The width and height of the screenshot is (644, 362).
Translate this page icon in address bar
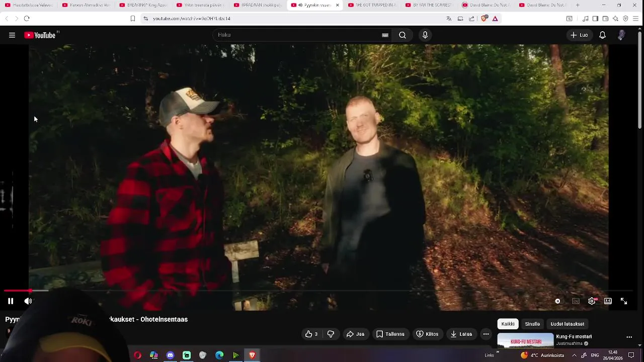pyautogui.click(x=449, y=19)
